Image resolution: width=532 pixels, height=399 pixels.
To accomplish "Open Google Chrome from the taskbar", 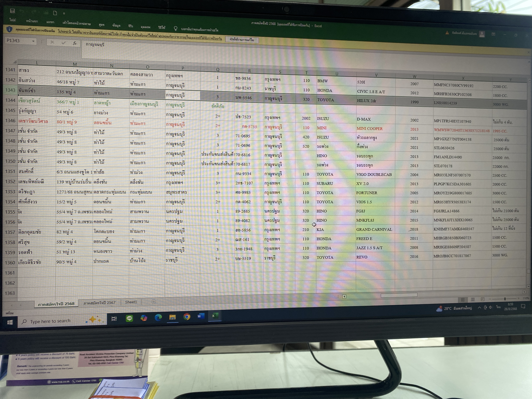I will click(187, 317).
